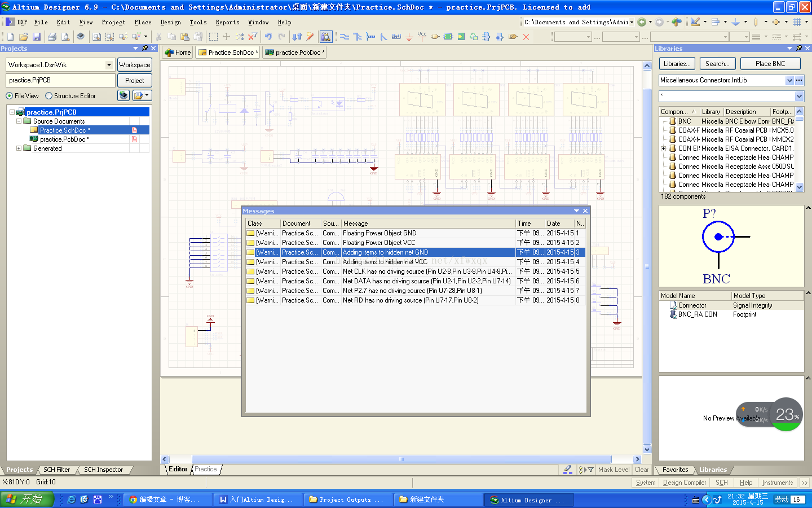Click the Print Preview icon
The image size is (812, 508).
tap(65, 37)
